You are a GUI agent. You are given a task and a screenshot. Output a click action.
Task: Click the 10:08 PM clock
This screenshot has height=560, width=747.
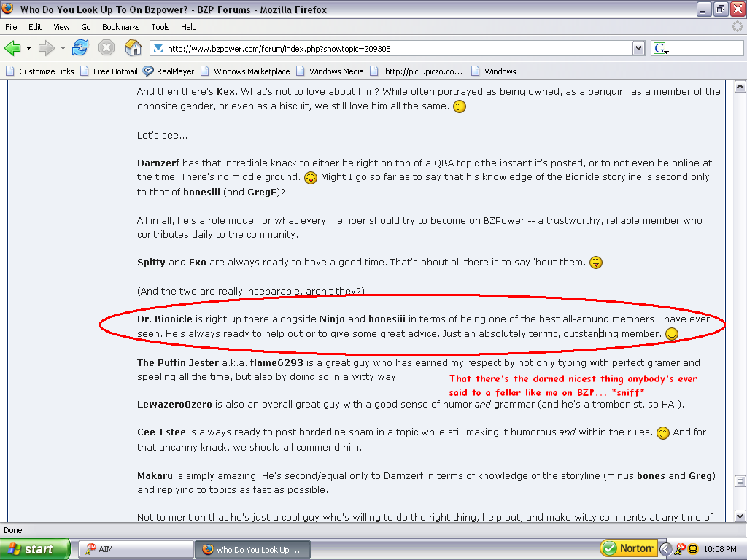tap(720, 549)
